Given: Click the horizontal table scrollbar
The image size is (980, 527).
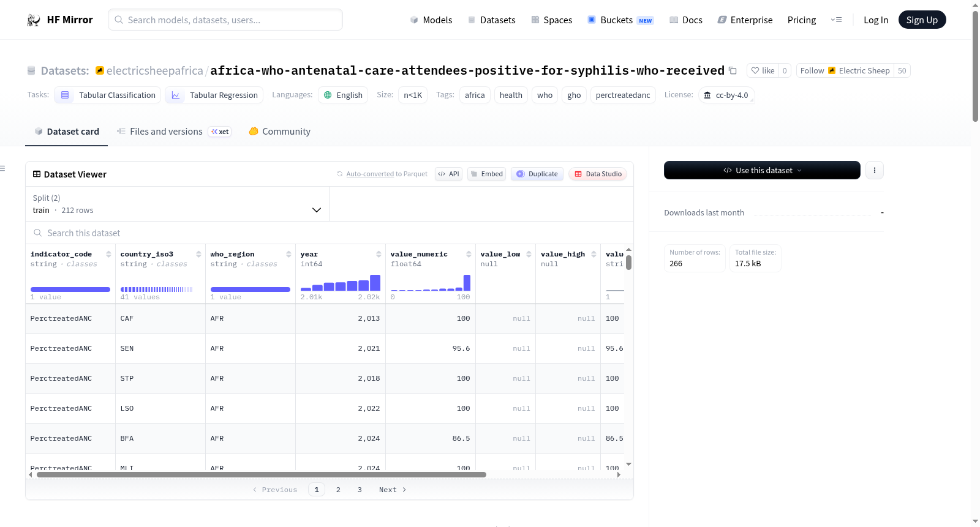Looking at the screenshot, I should [x=262, y=474].
